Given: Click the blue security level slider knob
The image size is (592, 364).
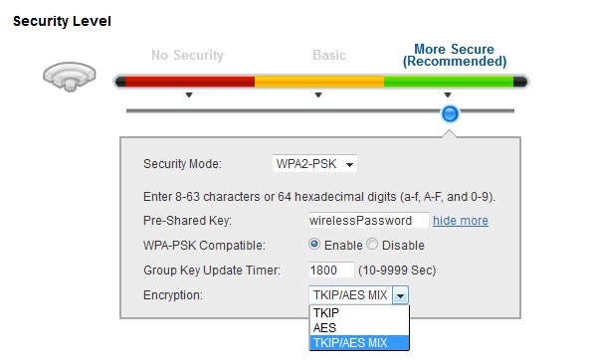Looking at the screenshot, I should pyautogui.click(x=450, y=113).
